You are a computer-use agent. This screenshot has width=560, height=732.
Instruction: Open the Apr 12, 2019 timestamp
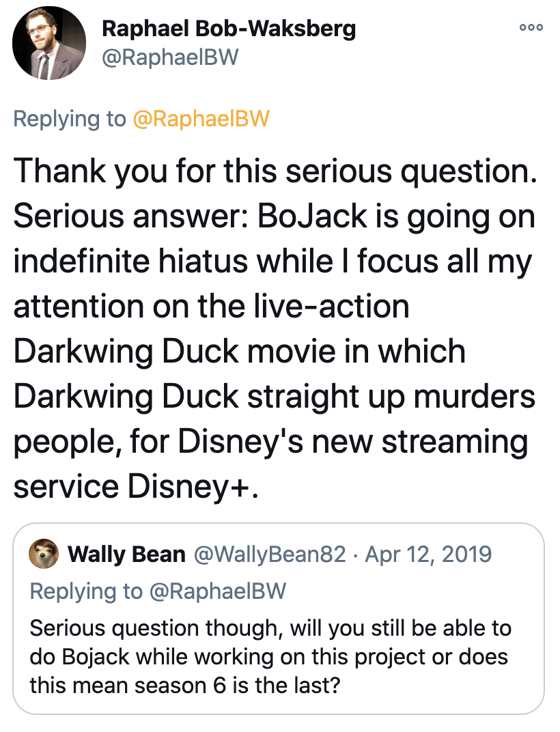(x=428, y=554)
